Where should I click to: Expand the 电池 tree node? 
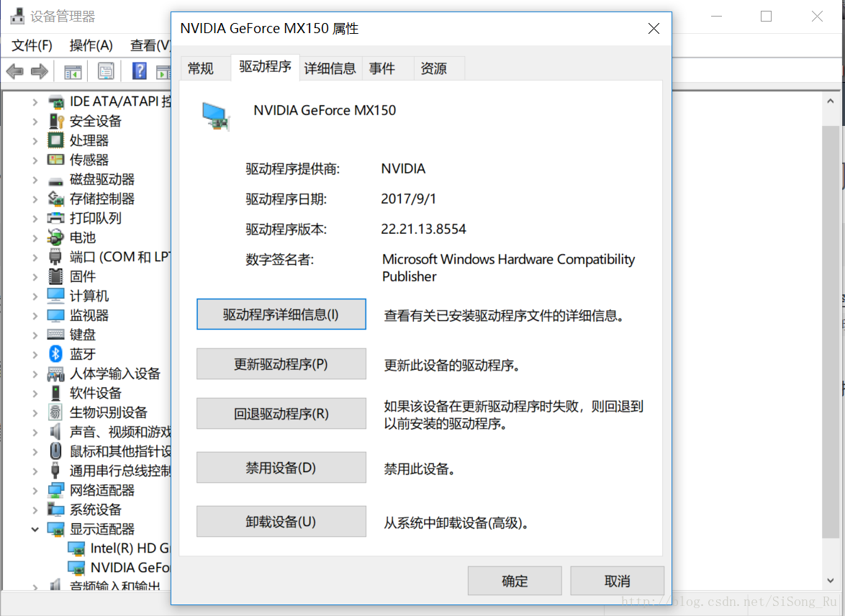35,237
